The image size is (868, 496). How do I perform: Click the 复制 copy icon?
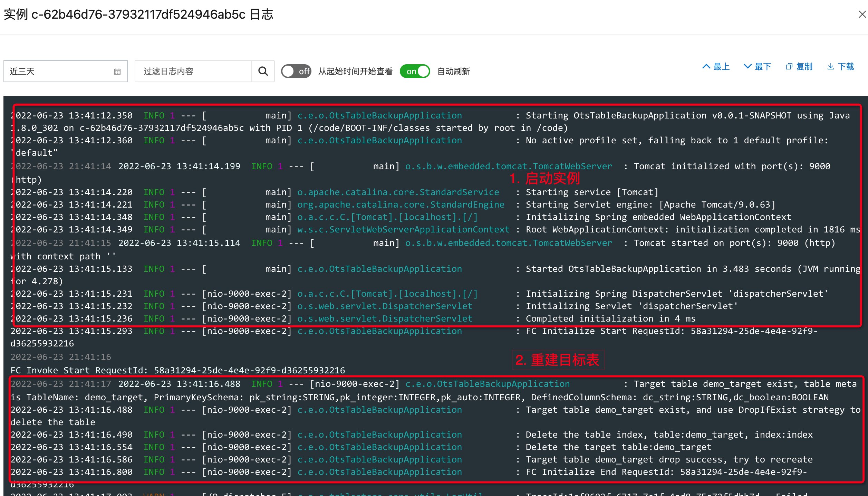click(789, 67)
